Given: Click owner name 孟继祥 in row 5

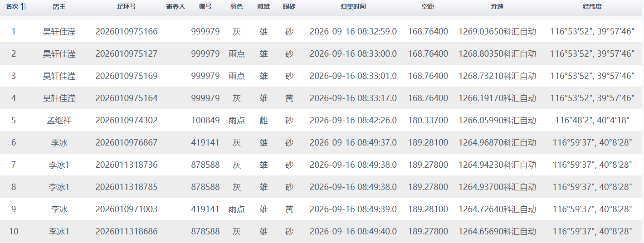Looking at the screenshot, I should [59, 121].
